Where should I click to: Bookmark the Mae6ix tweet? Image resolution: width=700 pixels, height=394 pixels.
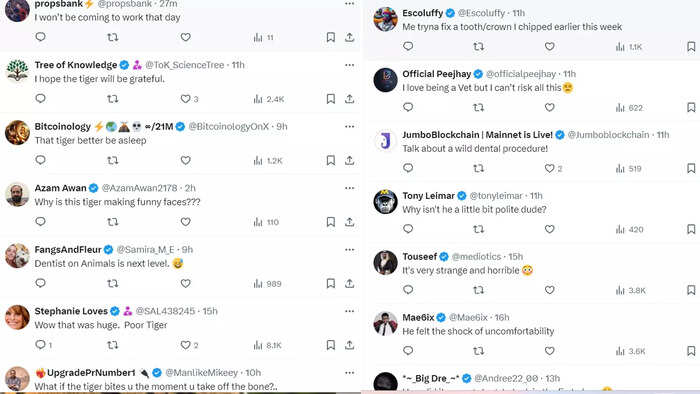pyautogui.click(x=691, y=351)
